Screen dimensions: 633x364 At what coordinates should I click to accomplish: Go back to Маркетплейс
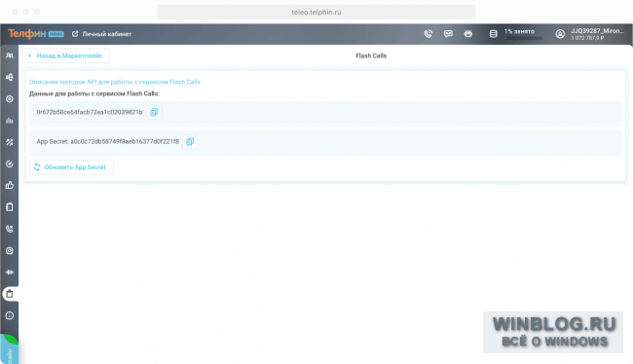[66, 55]
